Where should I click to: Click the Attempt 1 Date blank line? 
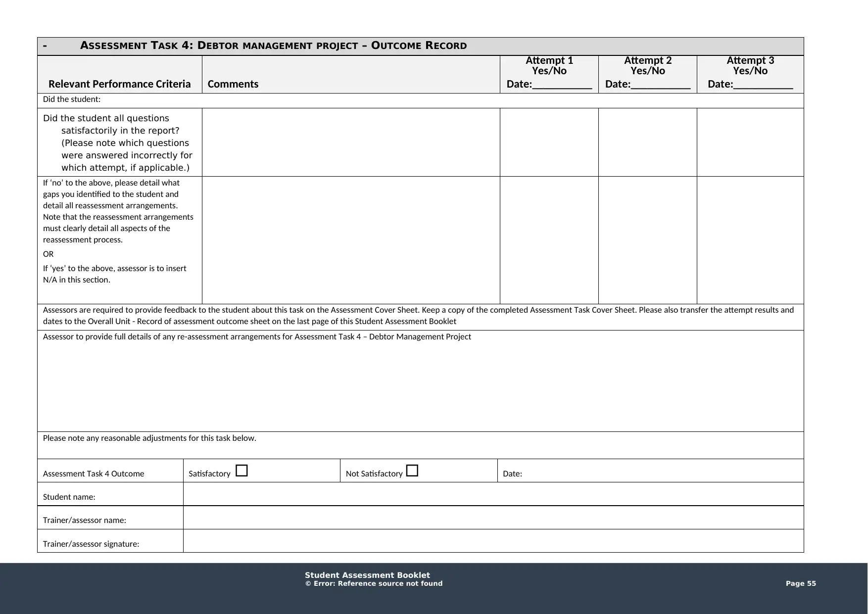(562, 85)
